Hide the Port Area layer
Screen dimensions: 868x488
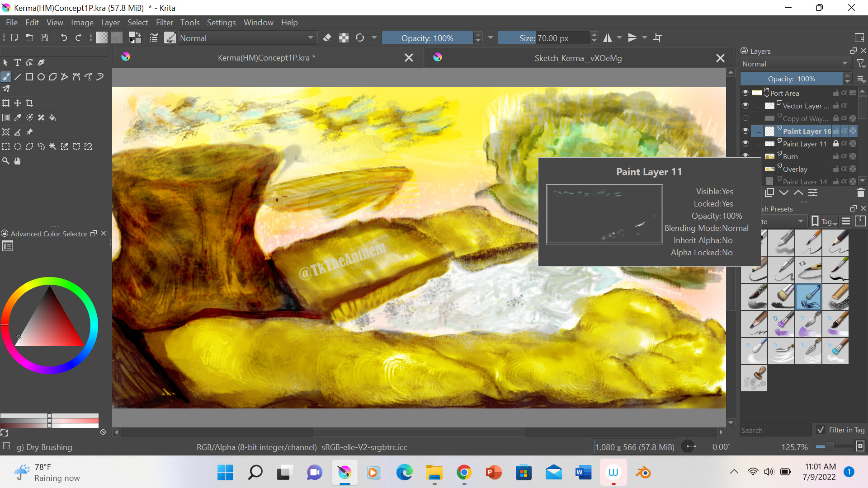[745, 93]
